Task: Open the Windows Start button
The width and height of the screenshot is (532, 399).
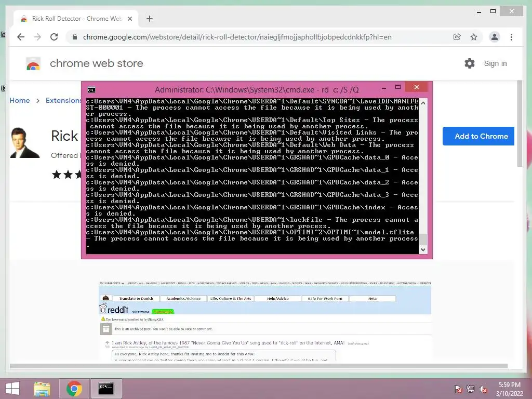Action: pos(12,389)
